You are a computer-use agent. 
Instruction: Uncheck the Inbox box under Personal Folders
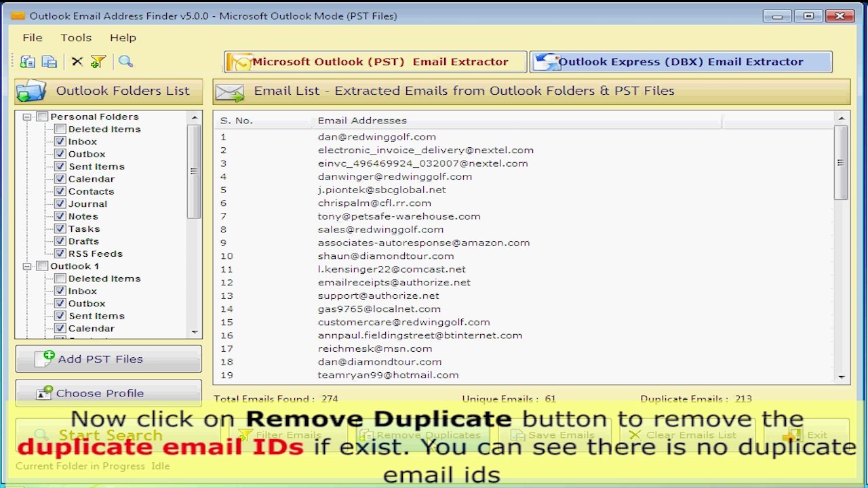tap(60, 142)
